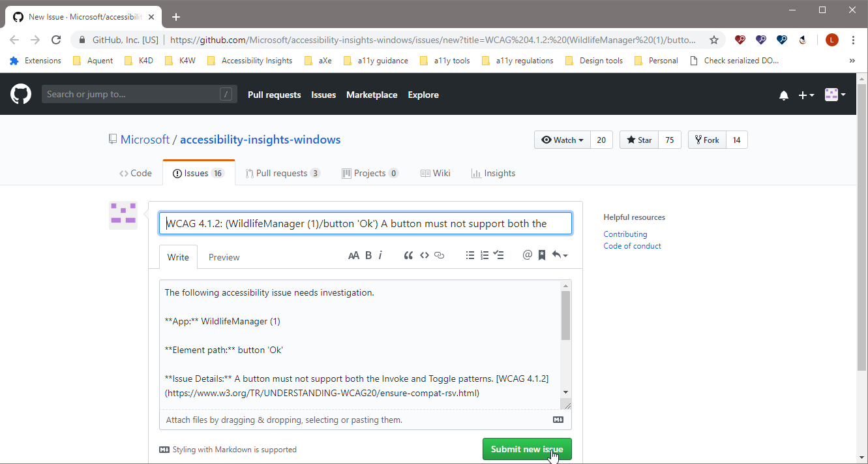
Task: Insert a quote with the quote icon
Action: [x=408, y=255]
